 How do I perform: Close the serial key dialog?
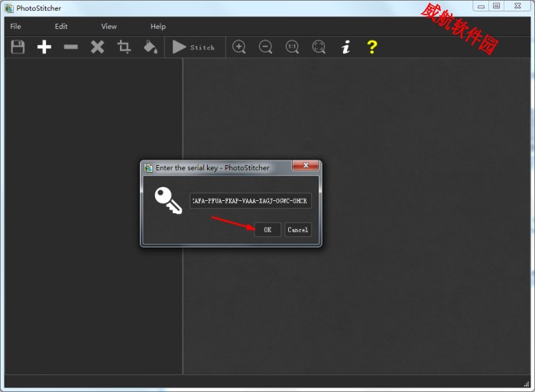click(306, 166)
